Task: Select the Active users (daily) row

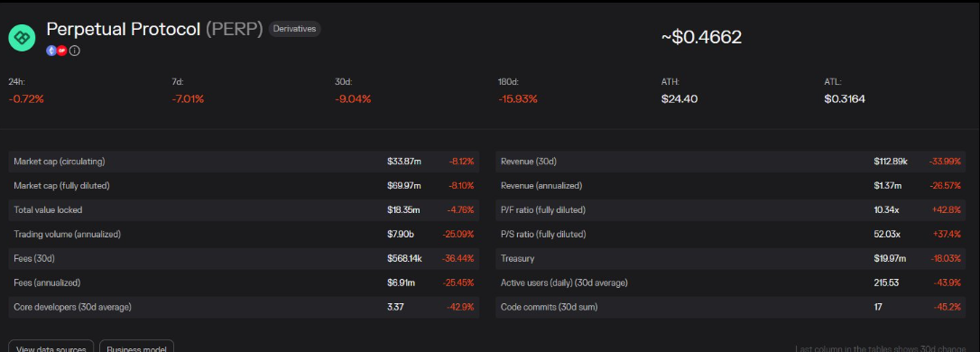Action: click(731, 283)
